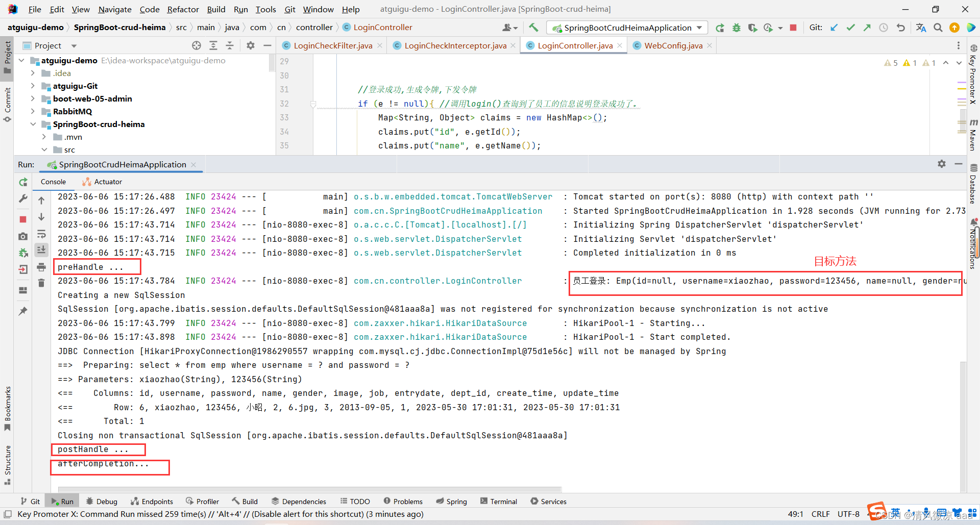Stop the running application in top toolbar
The height and width of the screenshot is (525, 980).
point(793,28)
